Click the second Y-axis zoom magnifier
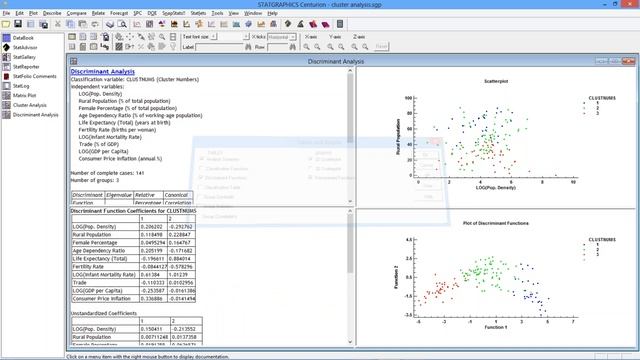The height and width of the screenshot is (360, 640). pos(341,47)
